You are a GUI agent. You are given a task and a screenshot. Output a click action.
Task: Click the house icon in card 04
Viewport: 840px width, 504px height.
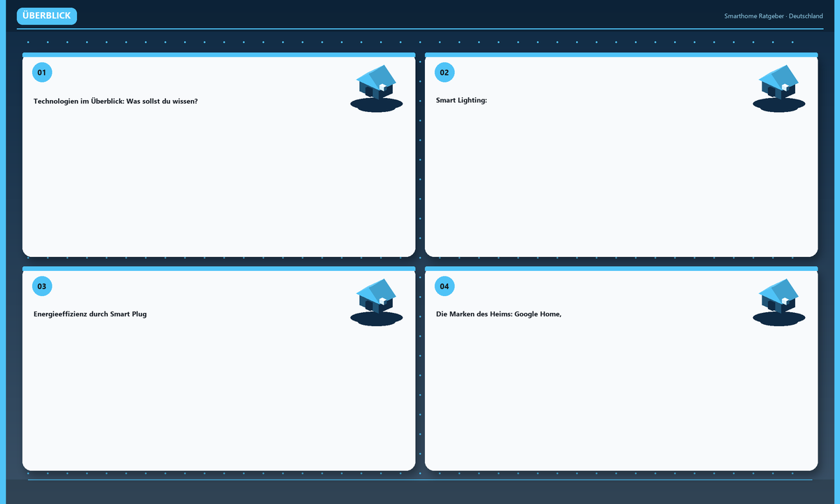click(x=779, y=302)
